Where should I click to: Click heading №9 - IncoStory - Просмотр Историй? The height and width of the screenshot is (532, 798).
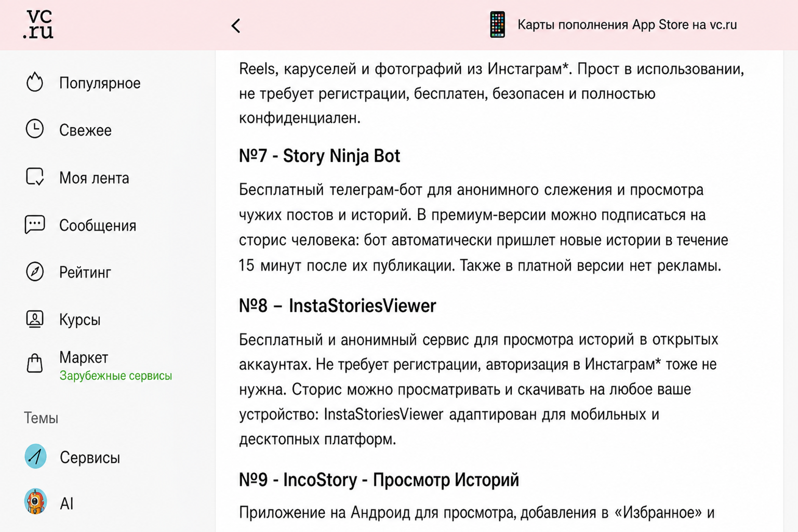coord(379,480)
